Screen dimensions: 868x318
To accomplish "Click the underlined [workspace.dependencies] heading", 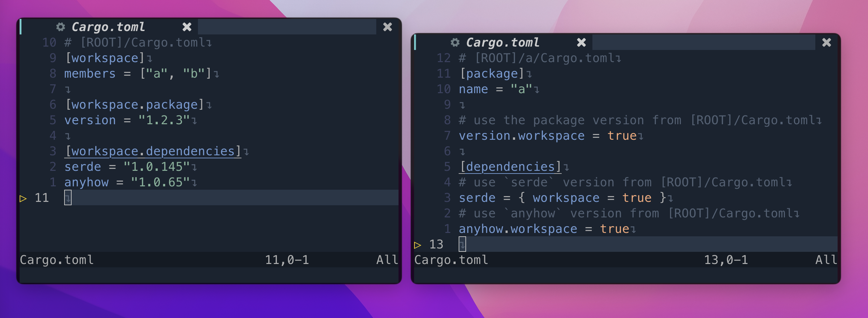I will click(x=152, y=151).
